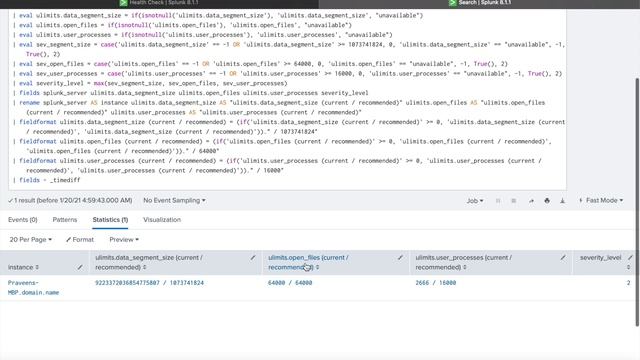Open the 20 Per Page dropdown
The image size is (640, 360).
(31, 240)
